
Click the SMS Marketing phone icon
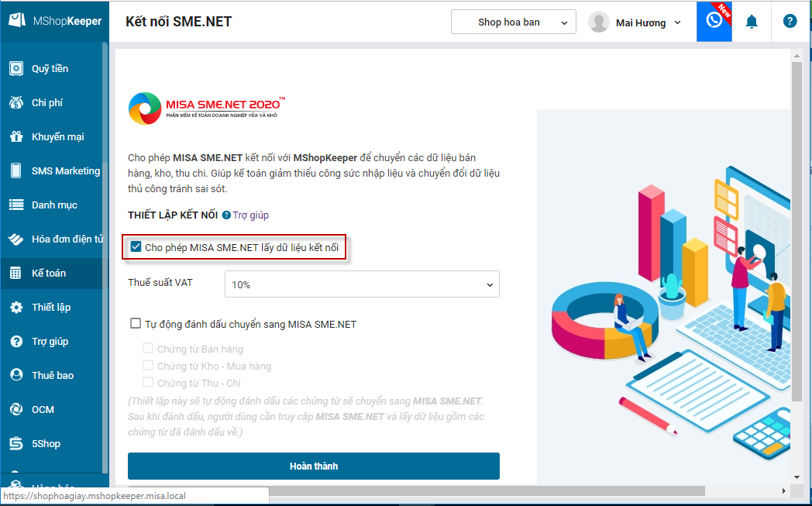point(16,171)
